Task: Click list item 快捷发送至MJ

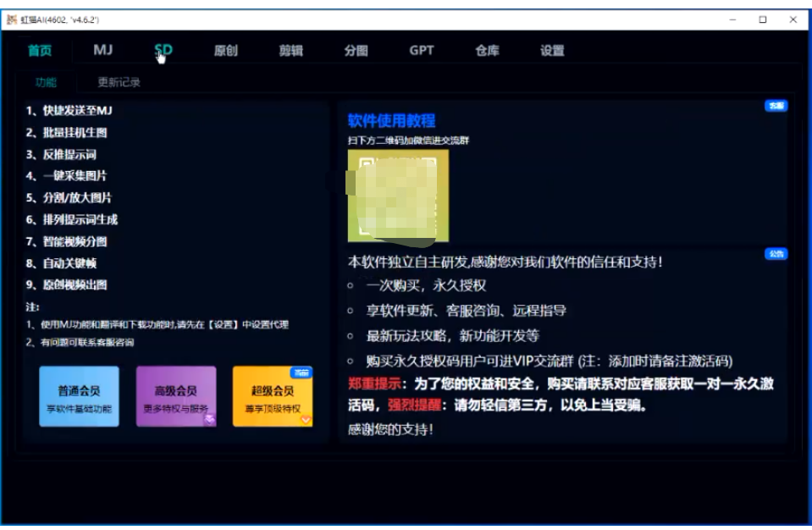Action: click(x=69, y=110)
